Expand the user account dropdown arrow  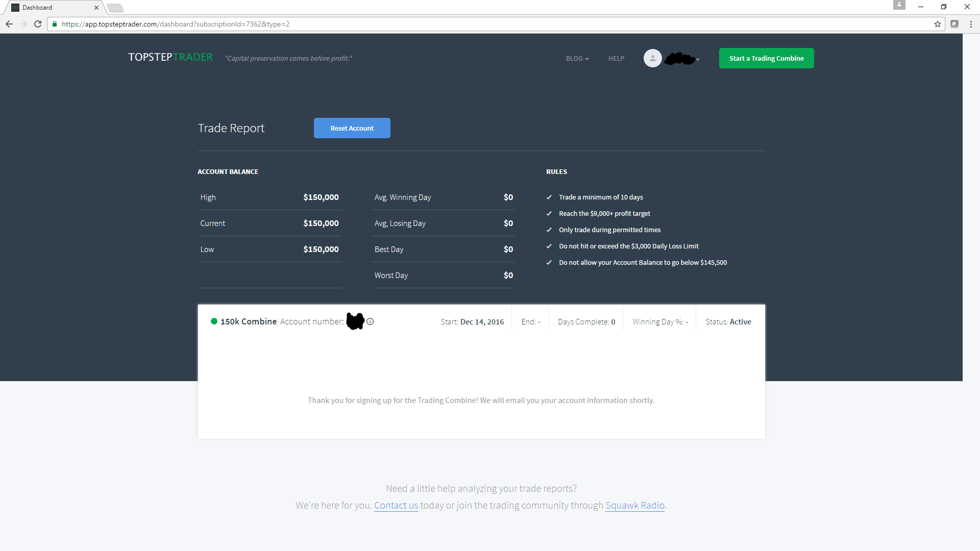click(698, 60)
